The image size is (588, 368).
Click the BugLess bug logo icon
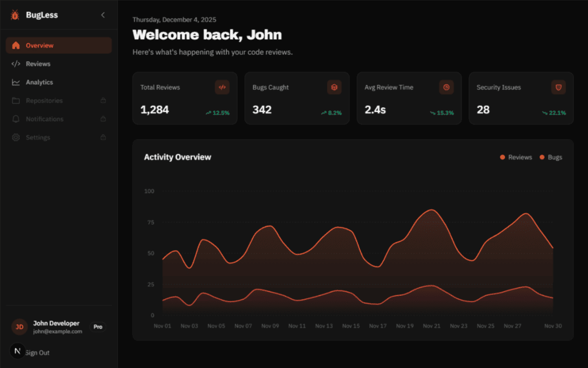[x=15, y=15]
